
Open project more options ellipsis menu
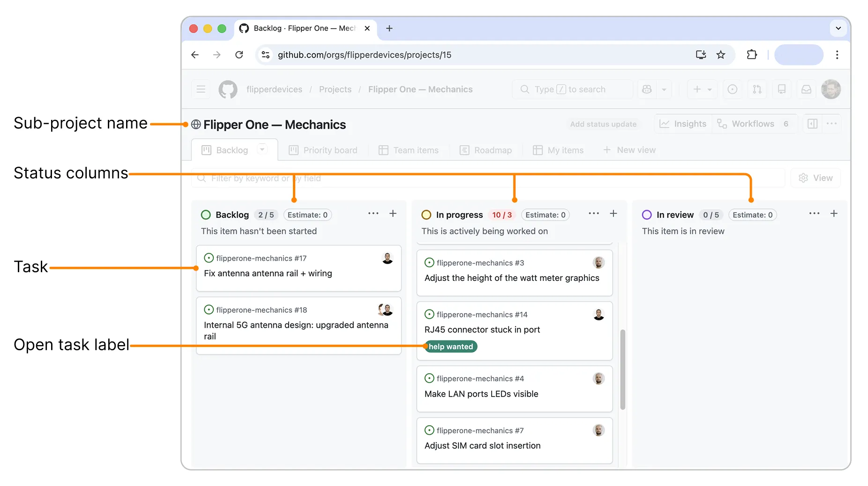point(832,124)
